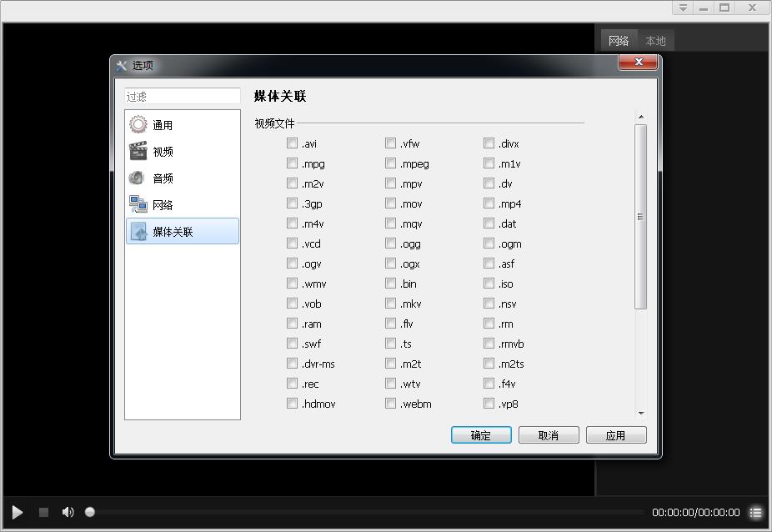This screenshot has width=772, height=532.
Task: Associate the .webm file type
Action: coord(390,404)
